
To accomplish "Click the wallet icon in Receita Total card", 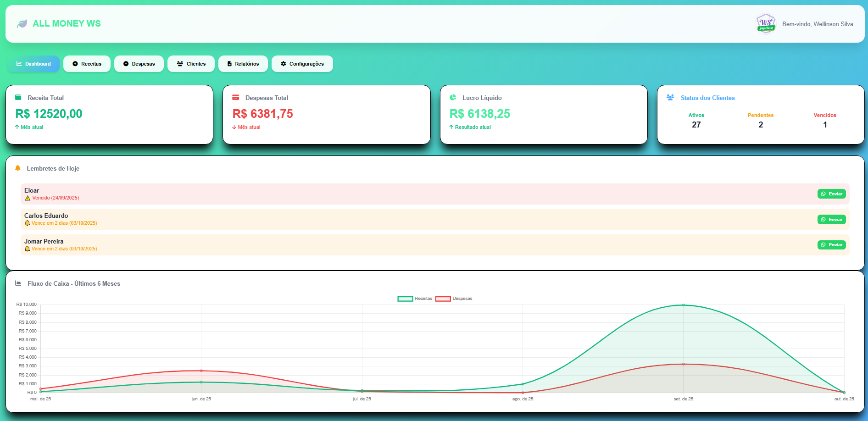I will pos(18,97).
